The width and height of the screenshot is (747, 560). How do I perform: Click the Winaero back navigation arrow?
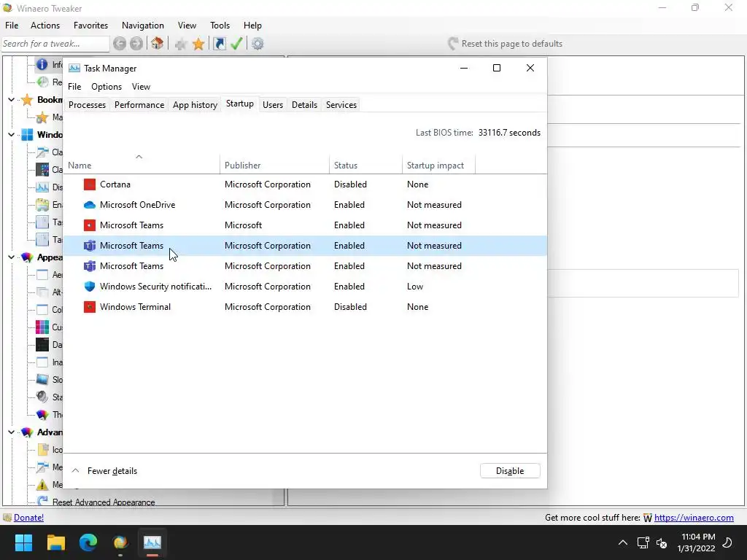(x=120, y=44)
